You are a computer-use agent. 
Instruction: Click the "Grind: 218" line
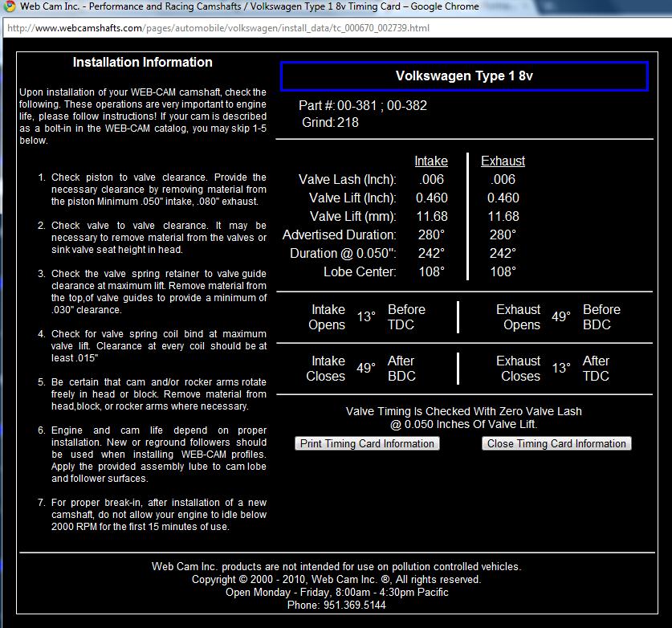(x=330, y=123)
